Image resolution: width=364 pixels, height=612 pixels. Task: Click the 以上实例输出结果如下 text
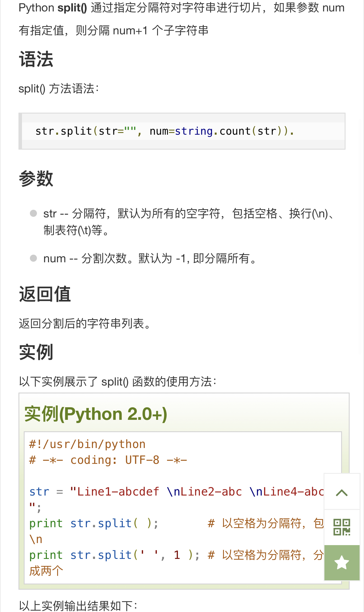pos(78,606)
